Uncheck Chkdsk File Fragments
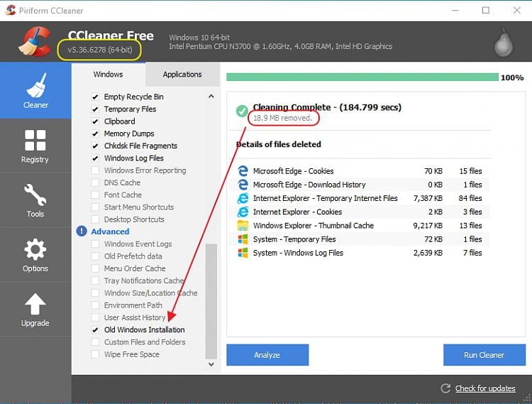This screenshot has height=404, width=532. pos(95,146)
